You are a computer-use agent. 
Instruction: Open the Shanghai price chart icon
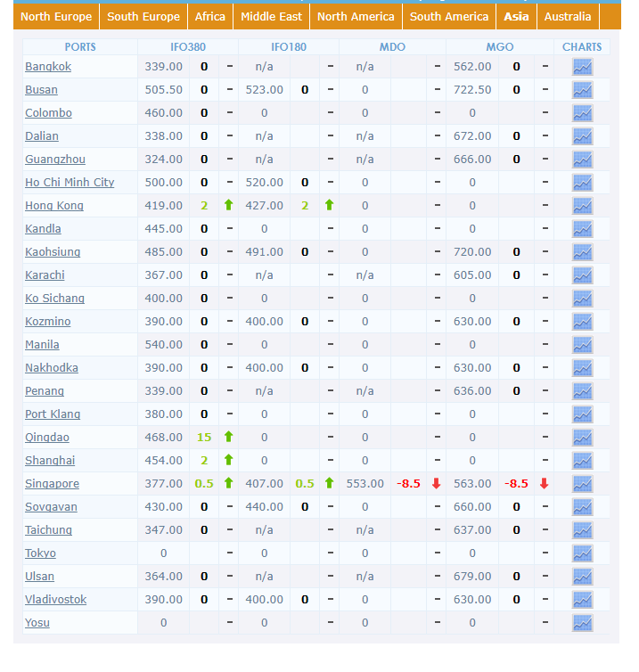pos(583,460)
